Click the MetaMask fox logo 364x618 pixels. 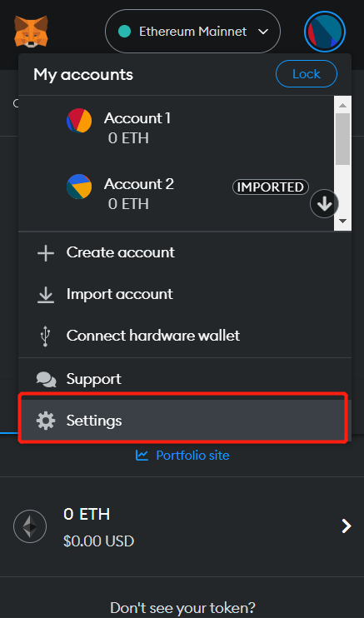pyautogui.click(x=31, y=31)
